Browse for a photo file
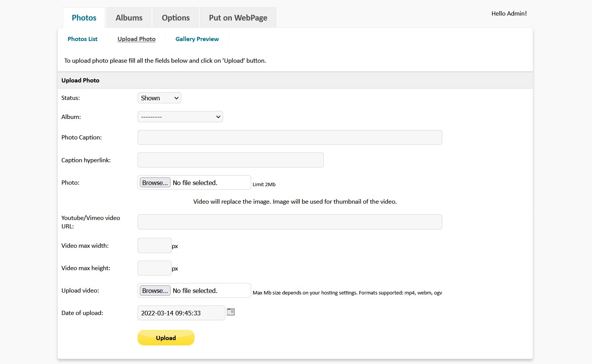Viewport: 592px width, 364px height. click(154, 182)
